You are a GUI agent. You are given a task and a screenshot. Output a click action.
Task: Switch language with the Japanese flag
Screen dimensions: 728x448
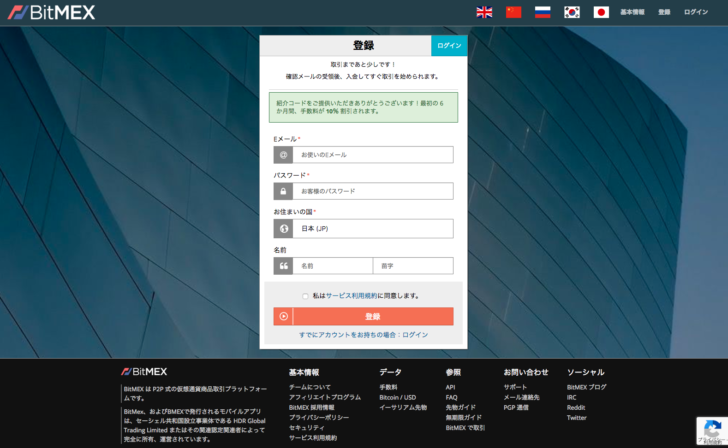click(x=601, y=12)
